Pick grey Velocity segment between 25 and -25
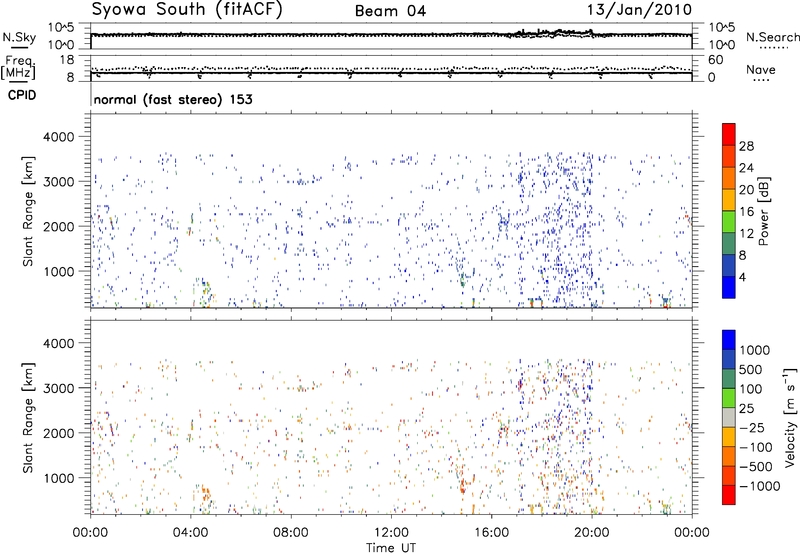Image resolution: width=800 pixels, height=554 pixels. point(729,417)
